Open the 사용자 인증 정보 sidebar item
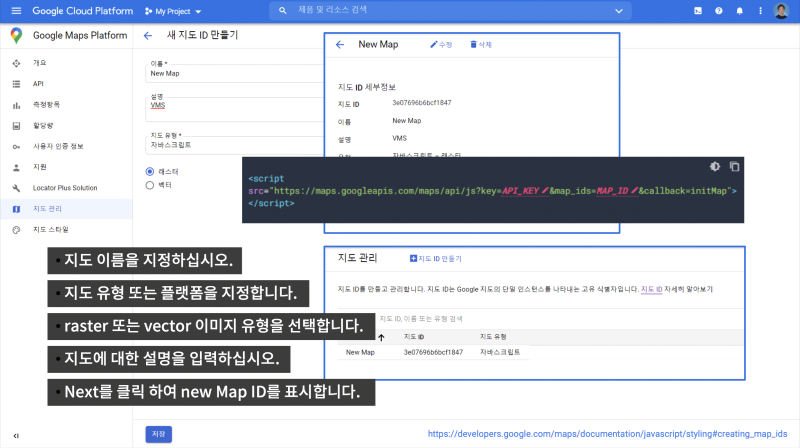Screen dimensions: 800x448 (x=66, y=146)
